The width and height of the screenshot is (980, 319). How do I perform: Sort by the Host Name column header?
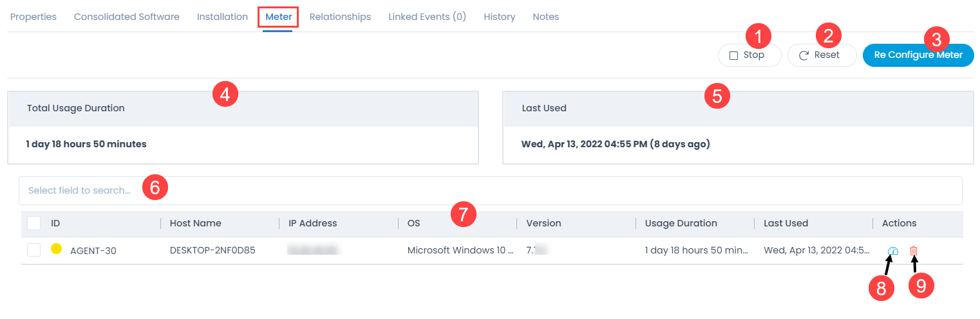[195, 223]
